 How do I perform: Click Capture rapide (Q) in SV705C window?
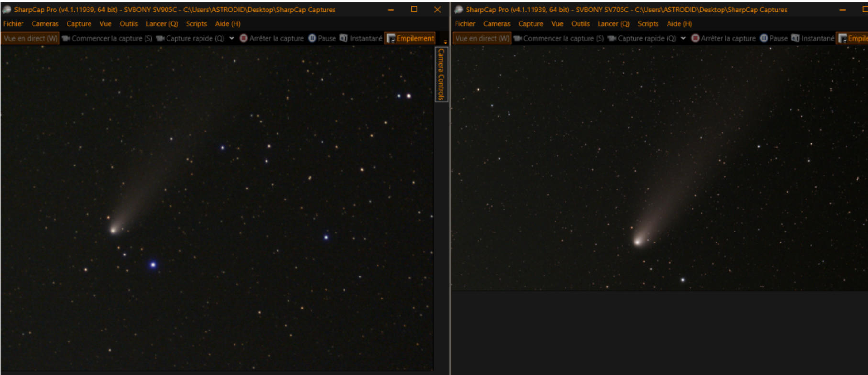pyautogui.click(x=642, y=38)
